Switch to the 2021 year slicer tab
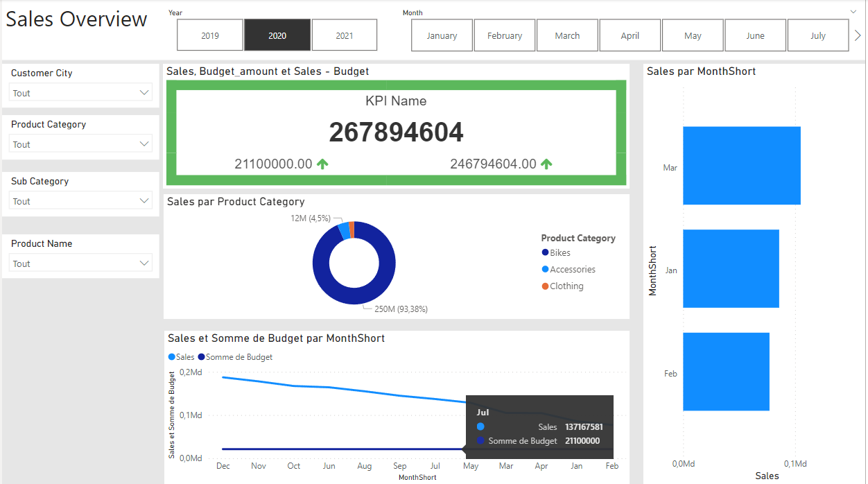 click(x=344, y=34)
